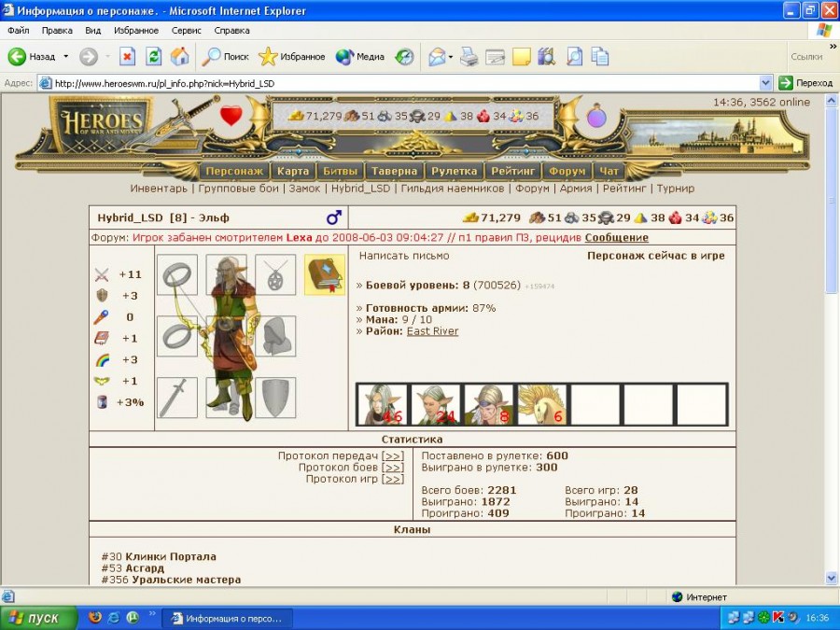840x630 pixels.
Task: Select army unit portrait with 24 troops
Action: [435, 405]
